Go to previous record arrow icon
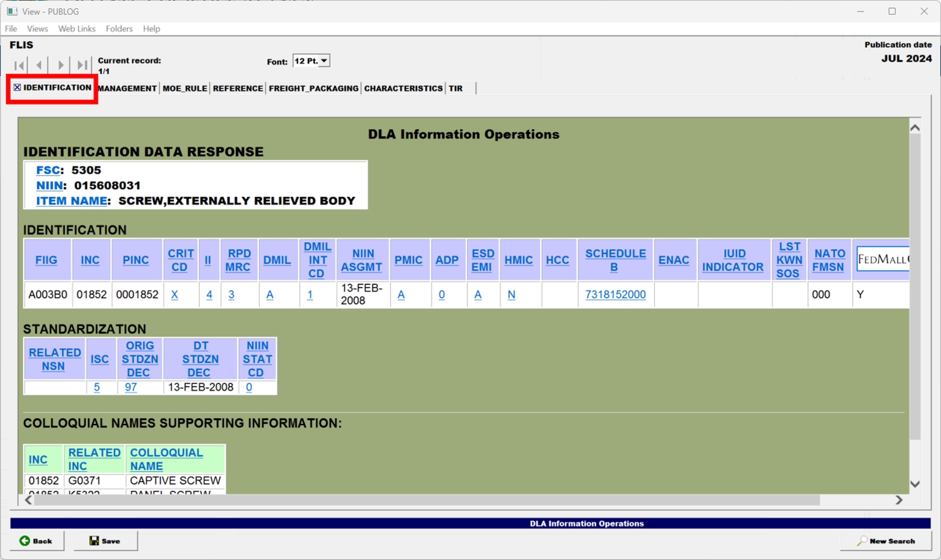Image resolution: width=941 pixels, height=560 pixels. pyautogui.click(x=39, y=65)
